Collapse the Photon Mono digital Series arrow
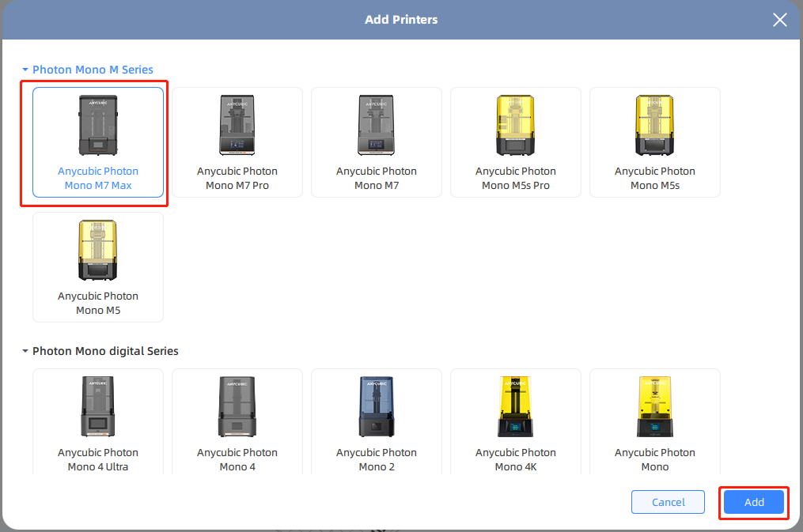Image resolution: width=803 pixels, height=532 pixels. pyautogui.click(x=25, y=351)
